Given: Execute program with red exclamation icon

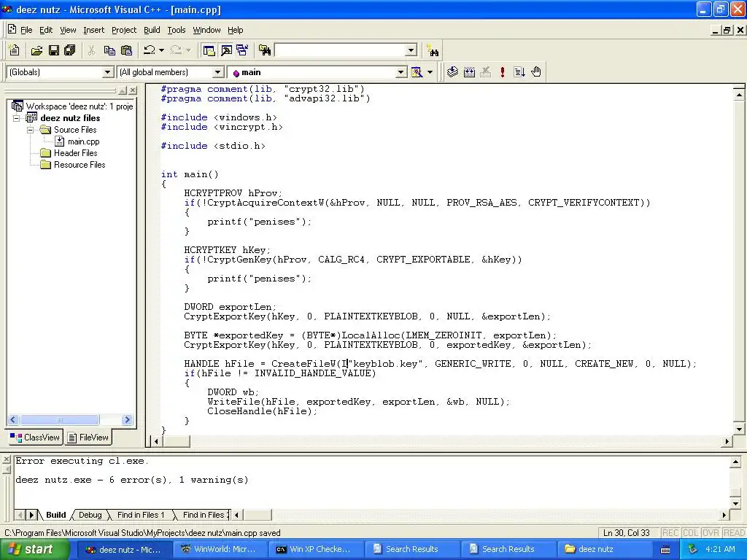Looking at the screenshot, I should 502,72.
